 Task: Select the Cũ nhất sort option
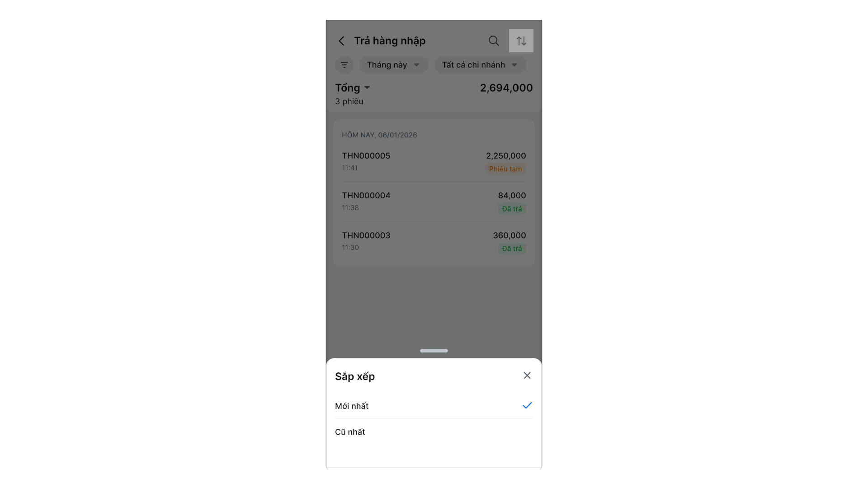pos(434,432)
